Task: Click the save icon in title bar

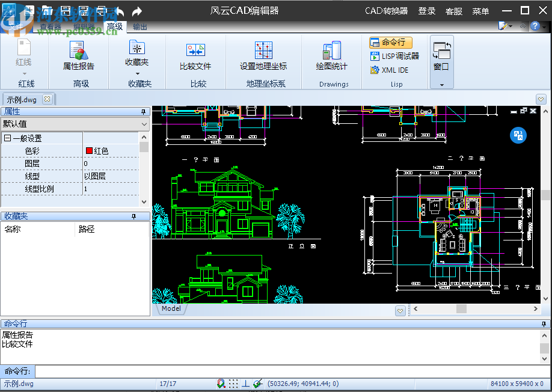Action: coord(65,11)
